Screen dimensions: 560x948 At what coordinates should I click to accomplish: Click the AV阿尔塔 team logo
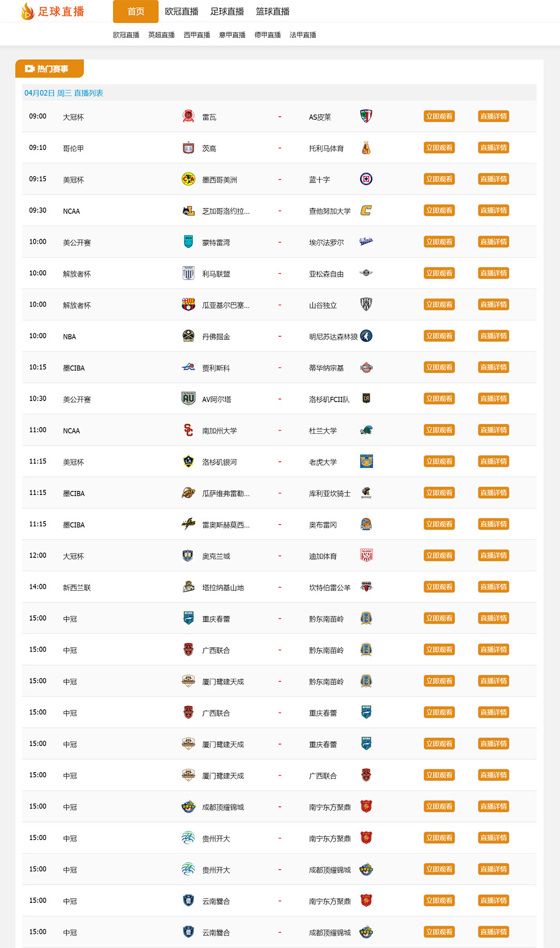[x=188, y=399]
